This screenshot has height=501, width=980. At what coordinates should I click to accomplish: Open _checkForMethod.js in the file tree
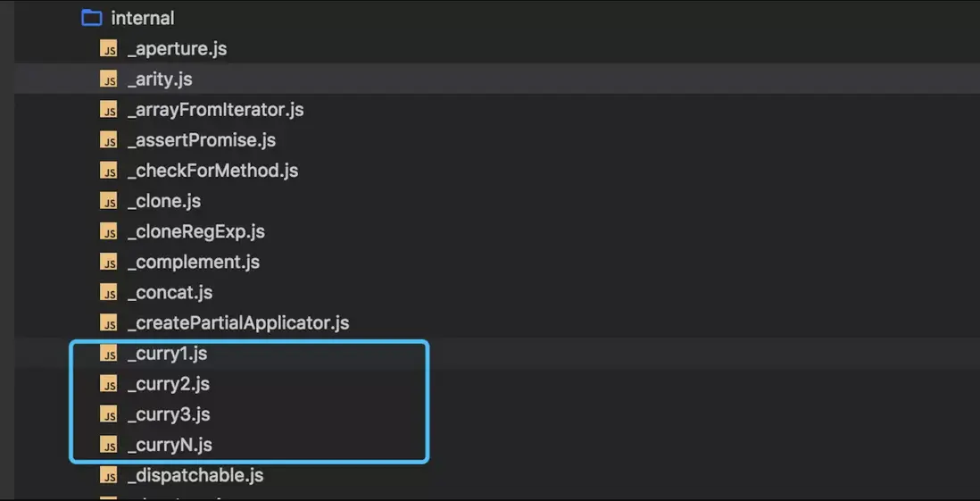[x=212, y=171]
